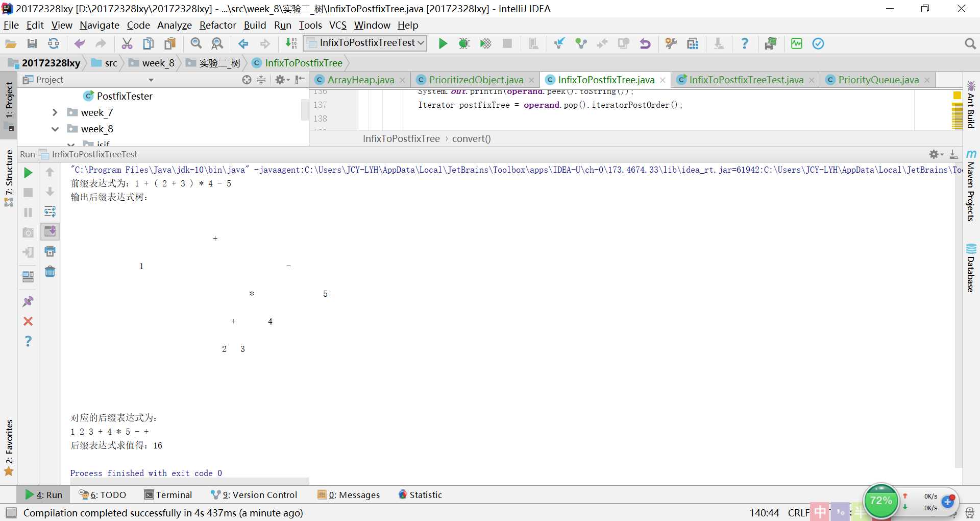
Task: Revert changes with the undo arrow icon
Action: tap(645, 44)
